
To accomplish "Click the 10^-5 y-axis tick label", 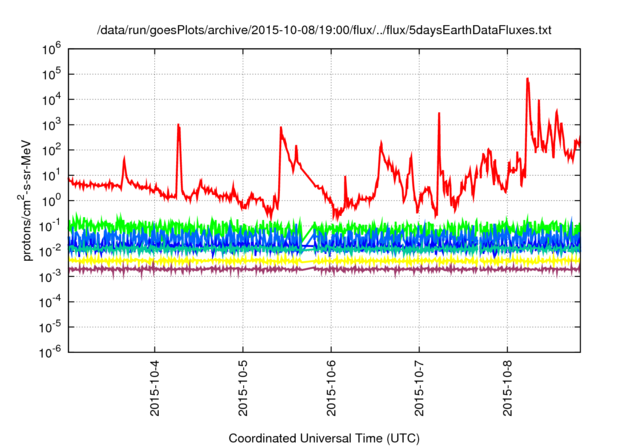I will [50, 328].
